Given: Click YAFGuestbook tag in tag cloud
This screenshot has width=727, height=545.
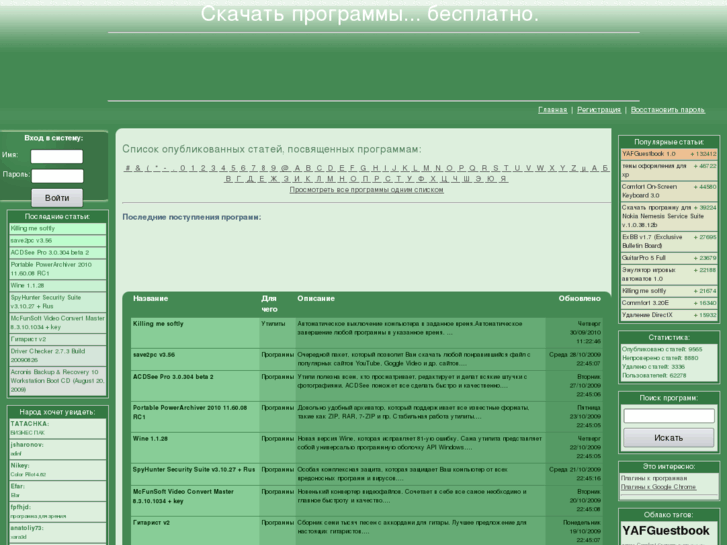Looking at the screenshot, I should click(665, 531).
